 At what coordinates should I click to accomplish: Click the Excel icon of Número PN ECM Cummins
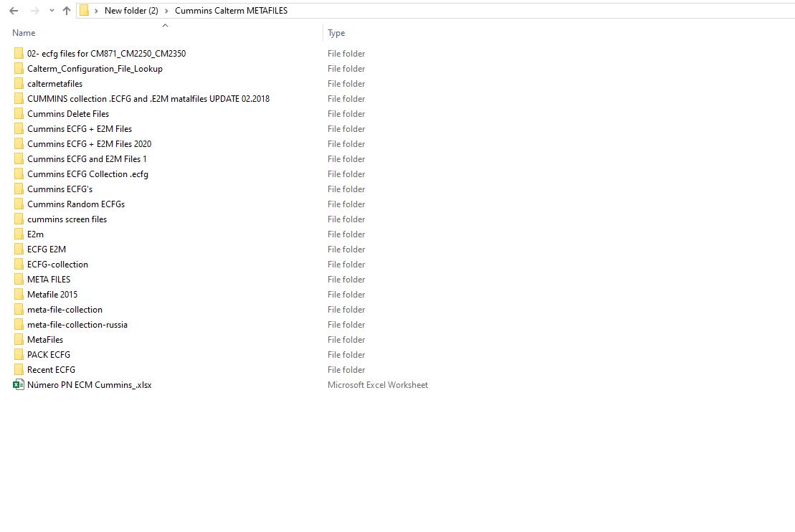(x=19, y=385)
